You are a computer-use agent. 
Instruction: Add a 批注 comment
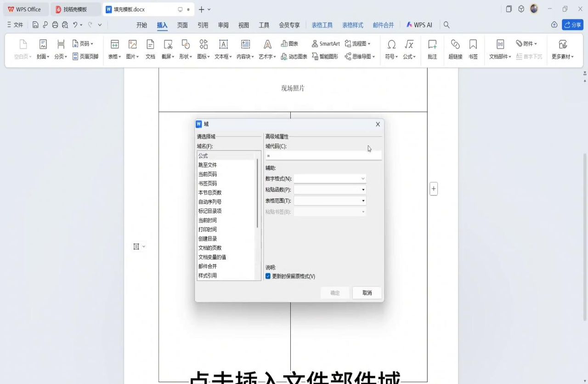click(x=432, y=48)
